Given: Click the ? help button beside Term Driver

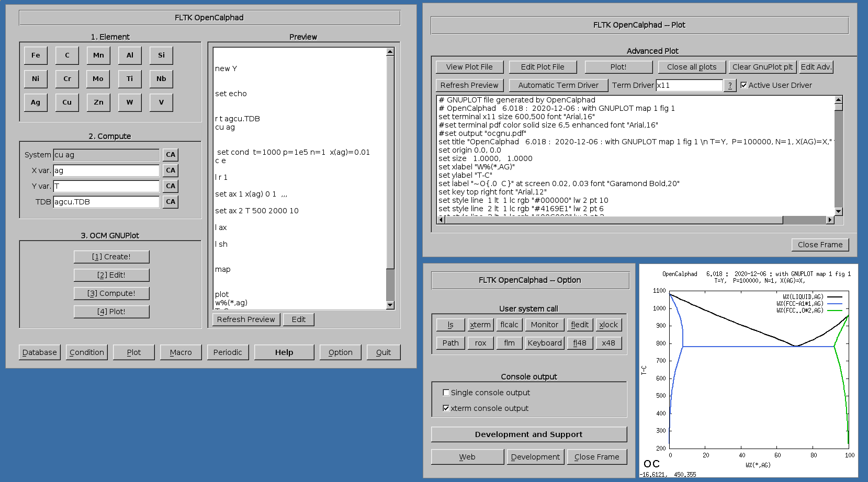Looking at the screenshot, I should (730, 85).
